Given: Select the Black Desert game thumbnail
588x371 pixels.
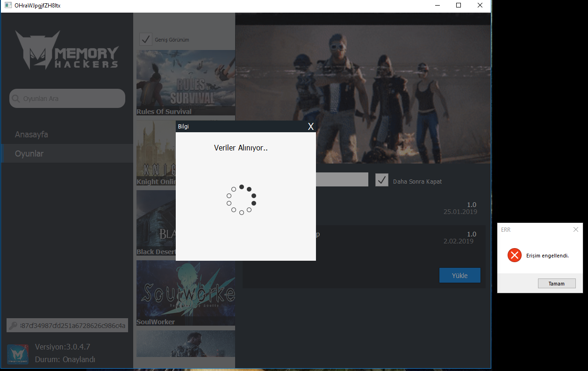Looking at the screenshot, I should coord(156,223).
